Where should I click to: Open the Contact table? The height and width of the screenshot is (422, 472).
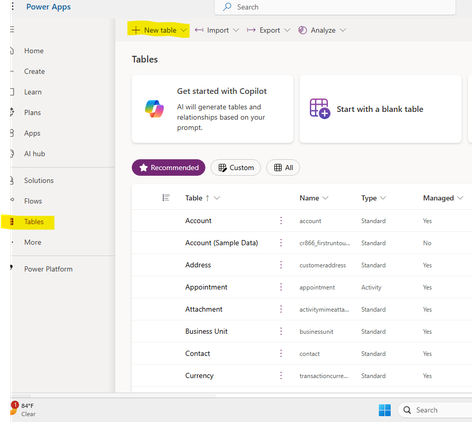[x=198, y=353]
